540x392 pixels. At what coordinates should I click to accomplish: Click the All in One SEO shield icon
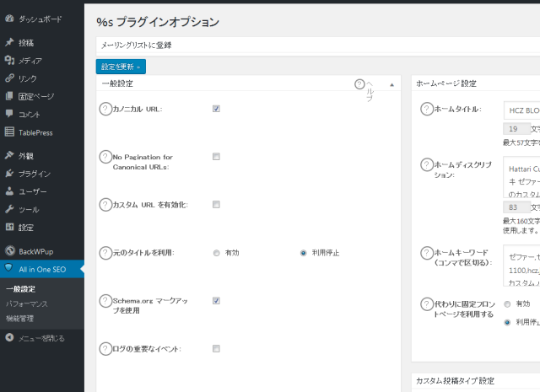click(9, 268)
